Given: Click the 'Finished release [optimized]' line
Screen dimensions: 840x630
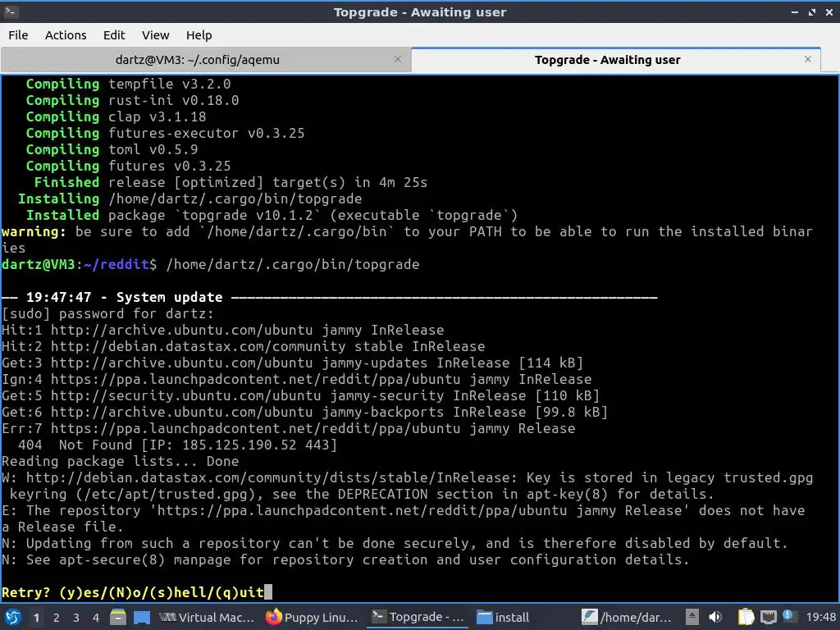Looking at the screenshot, I should [231, 182].
